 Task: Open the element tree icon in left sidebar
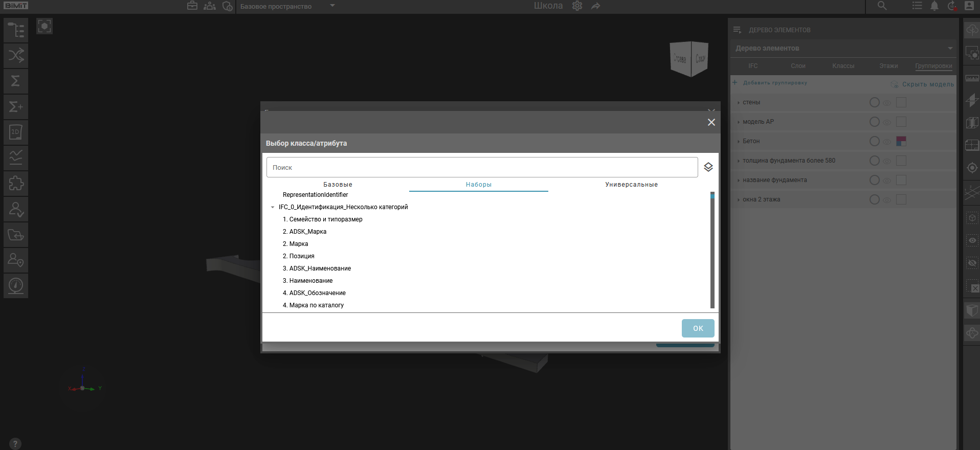tap(16, 30)
